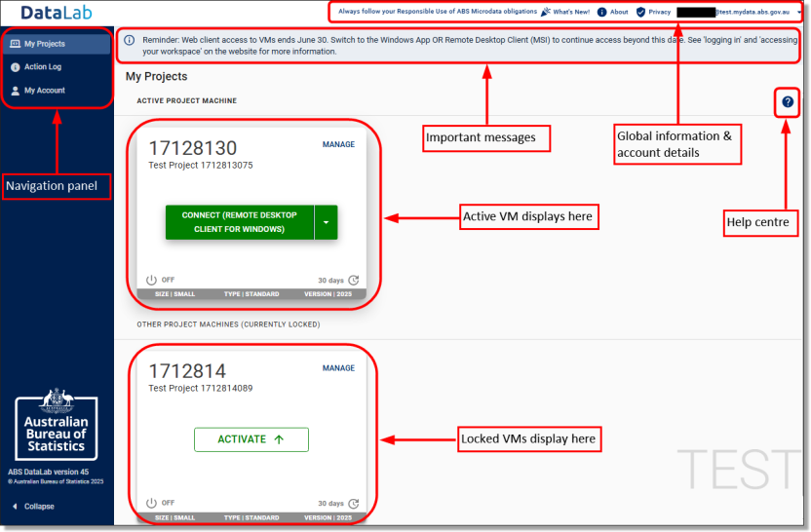
Task: Click ABS DataLab version 45 text
Action: [x=48, y=472]
